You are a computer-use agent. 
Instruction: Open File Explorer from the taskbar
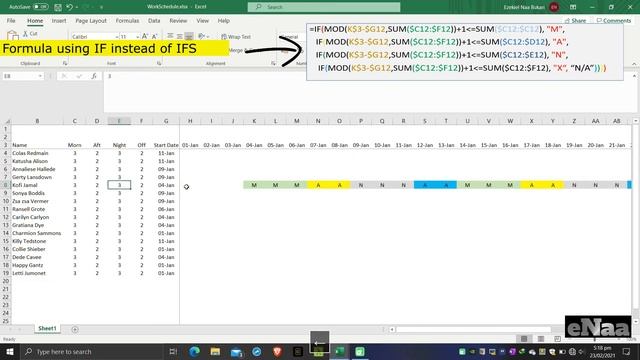click(215, 351)
